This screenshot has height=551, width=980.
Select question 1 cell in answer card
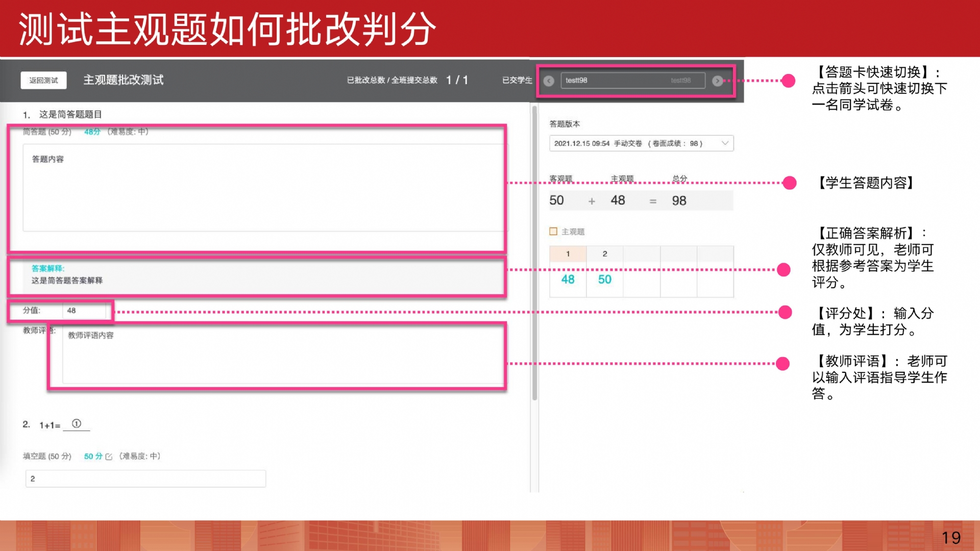point(568,254)
